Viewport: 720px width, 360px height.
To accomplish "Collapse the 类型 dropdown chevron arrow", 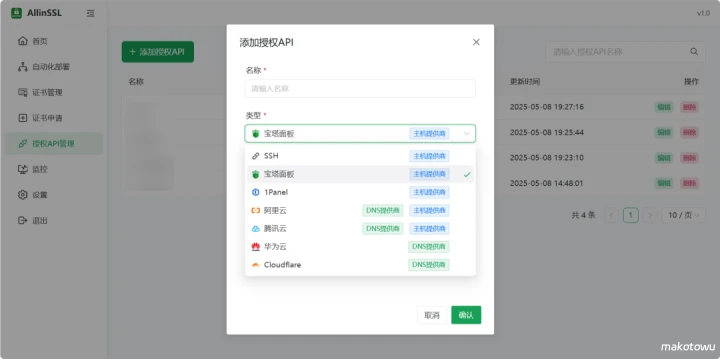I will click(467, 134).
